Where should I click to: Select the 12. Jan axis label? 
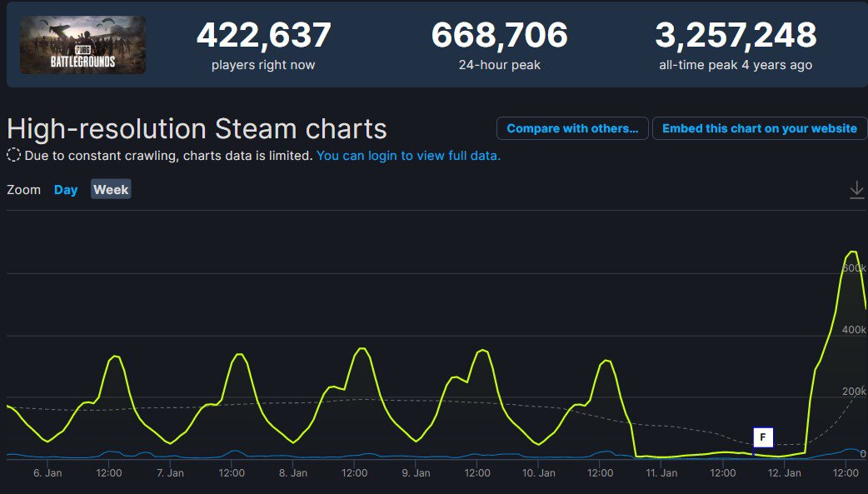[x=784, y=473]
